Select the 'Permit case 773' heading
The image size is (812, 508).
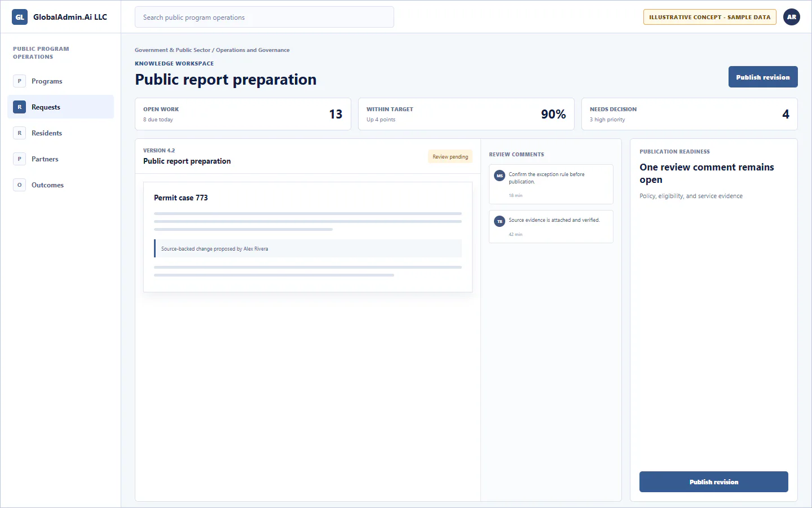181,198
